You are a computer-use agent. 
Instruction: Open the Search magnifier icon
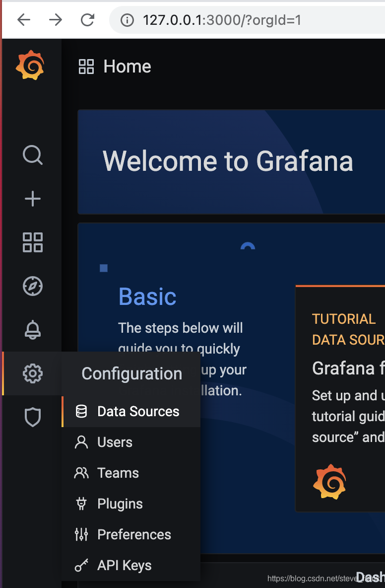33,154
